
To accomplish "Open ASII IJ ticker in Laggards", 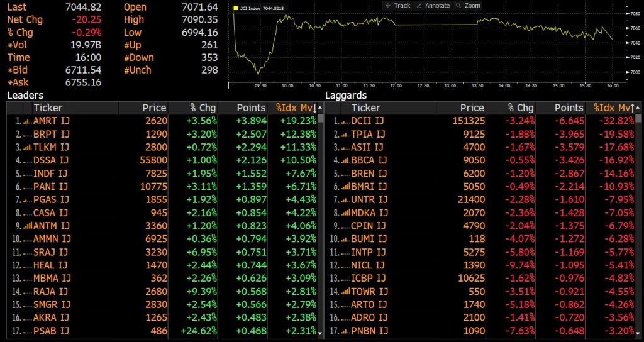I will pos(367,147).
